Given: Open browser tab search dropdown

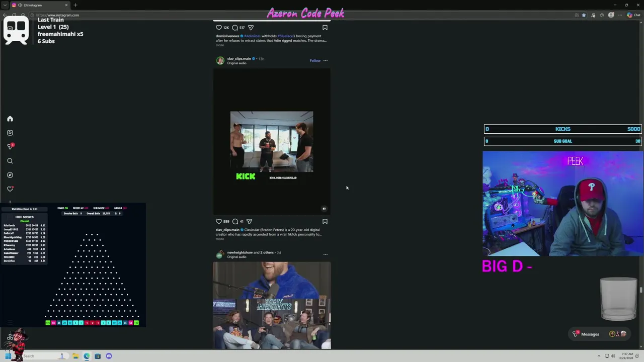Looking at the screenshot, I should [x=5, y=5].
